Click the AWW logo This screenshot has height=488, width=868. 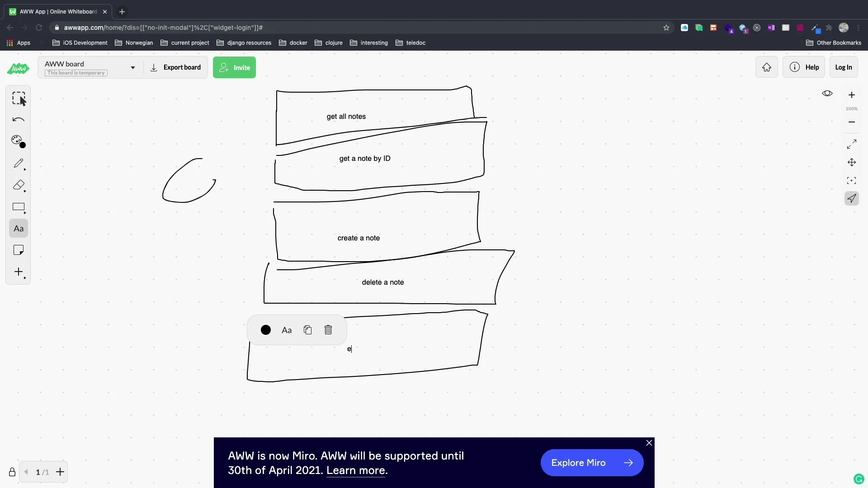[x=18, y=69]
